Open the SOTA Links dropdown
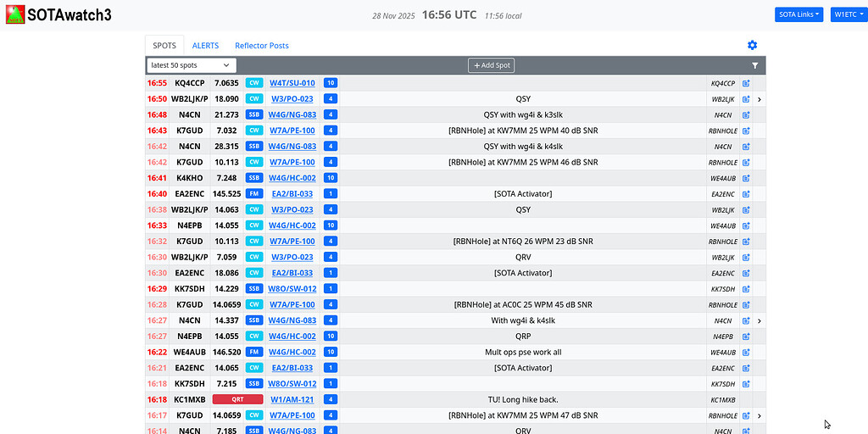Viewport: 868px width, 434px height. click(x=798, y=14)
